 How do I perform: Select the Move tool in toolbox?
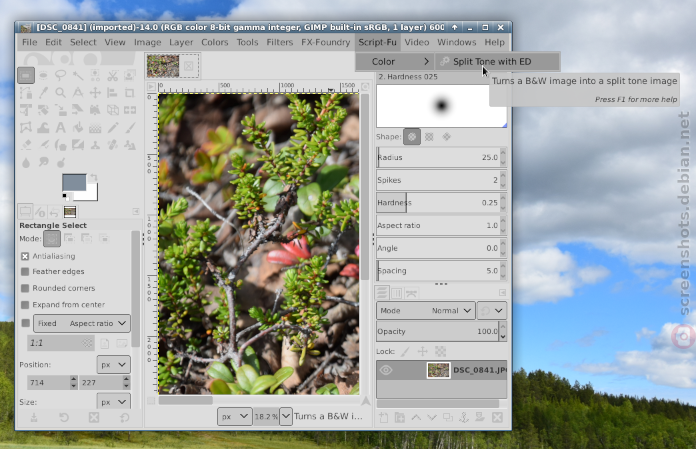95,93
